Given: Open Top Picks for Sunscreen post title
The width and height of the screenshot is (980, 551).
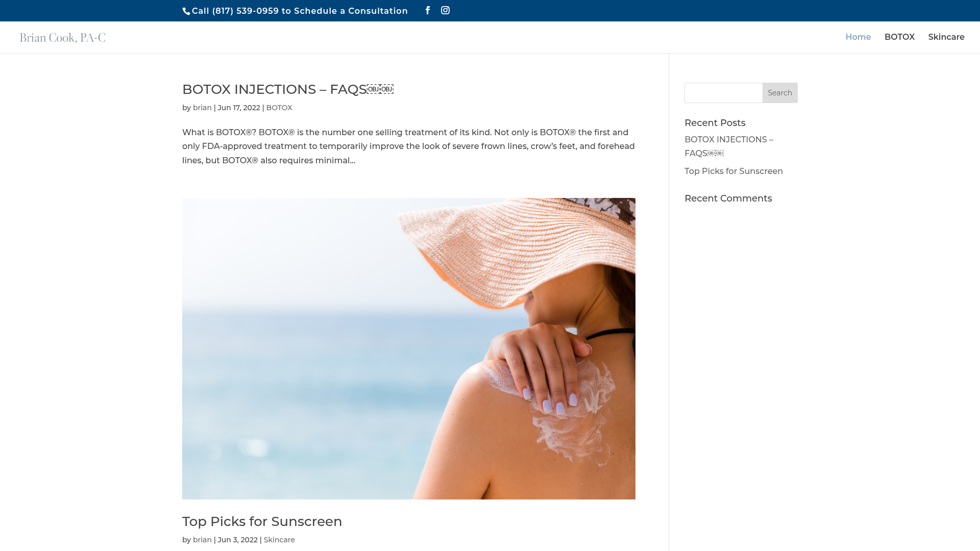Looking at the screenshot, I should click(262, 521).
